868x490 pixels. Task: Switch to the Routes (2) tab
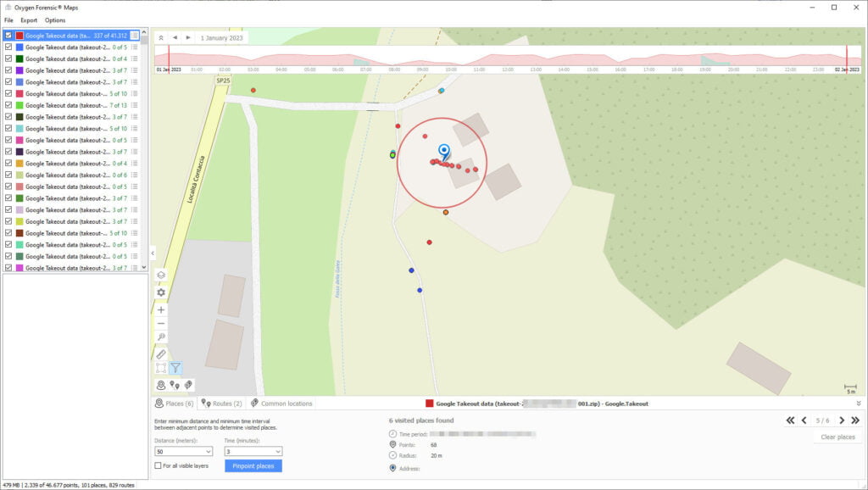(222, 404)
